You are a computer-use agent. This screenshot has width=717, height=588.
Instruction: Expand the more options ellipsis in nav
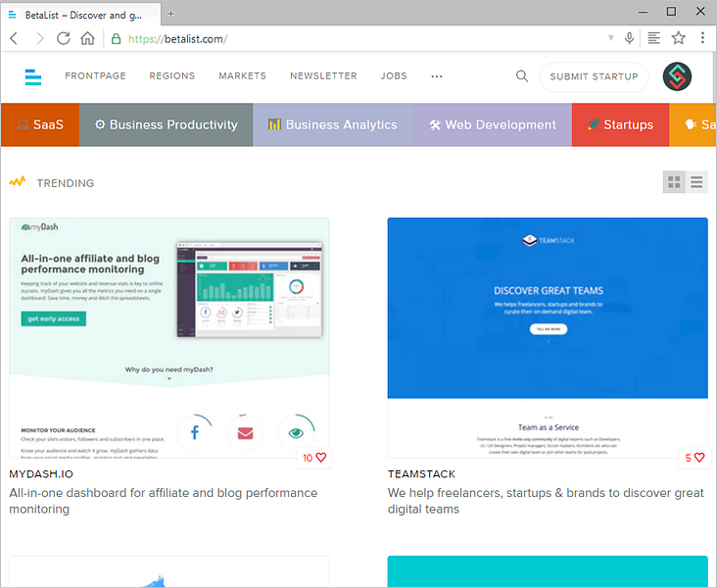click(x=437, y=76)
